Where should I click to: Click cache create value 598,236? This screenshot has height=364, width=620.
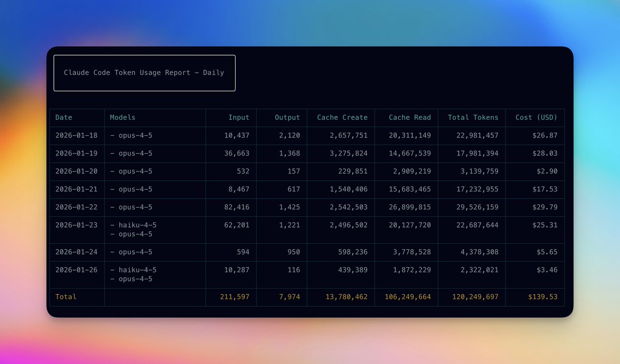353,252
